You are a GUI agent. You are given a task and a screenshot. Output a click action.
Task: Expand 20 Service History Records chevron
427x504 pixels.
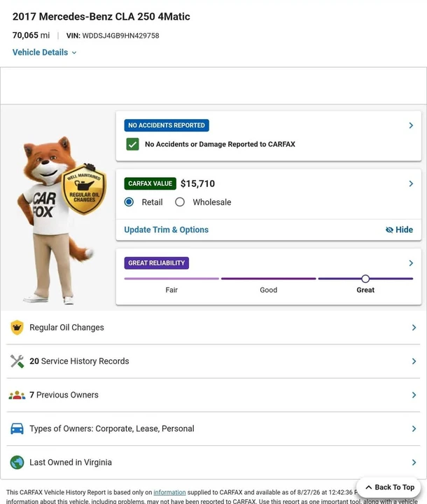point(414,361)
